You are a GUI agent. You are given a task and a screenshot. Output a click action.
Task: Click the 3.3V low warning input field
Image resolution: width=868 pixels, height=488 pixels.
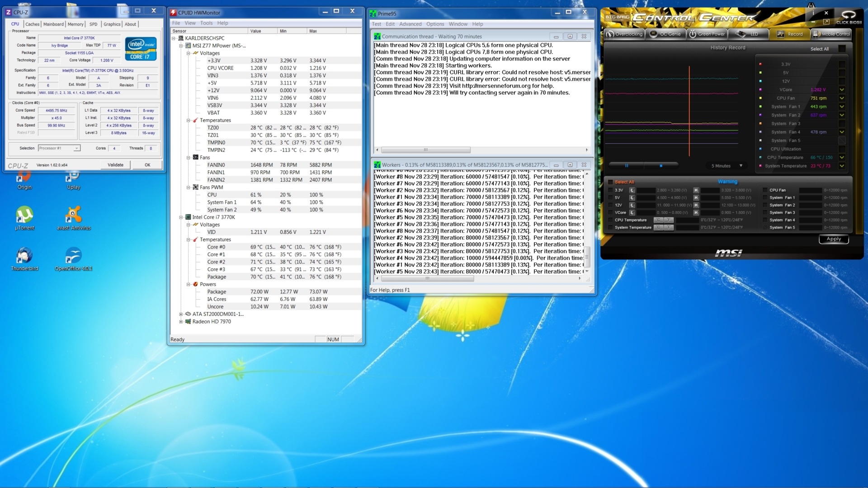click(646, 190)
